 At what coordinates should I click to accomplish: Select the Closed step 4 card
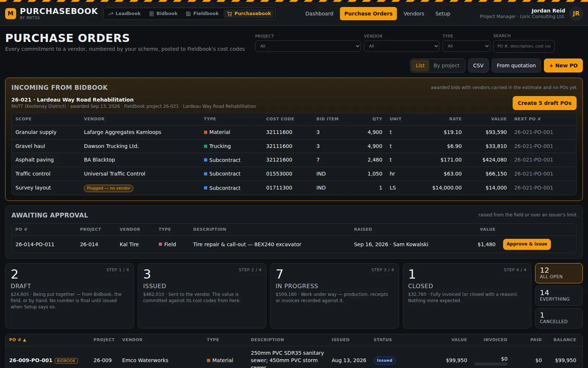point(467,296)
